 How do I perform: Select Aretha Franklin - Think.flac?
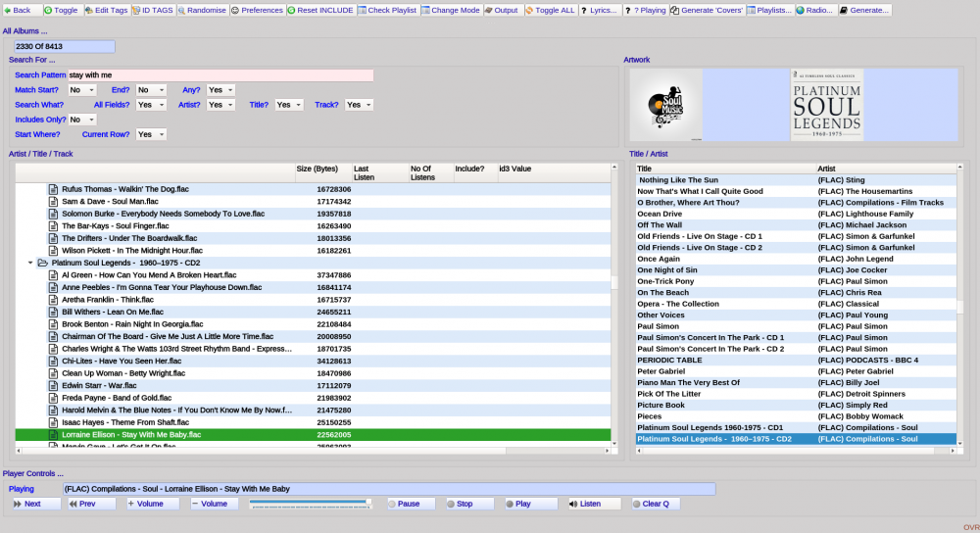(313, 300)
